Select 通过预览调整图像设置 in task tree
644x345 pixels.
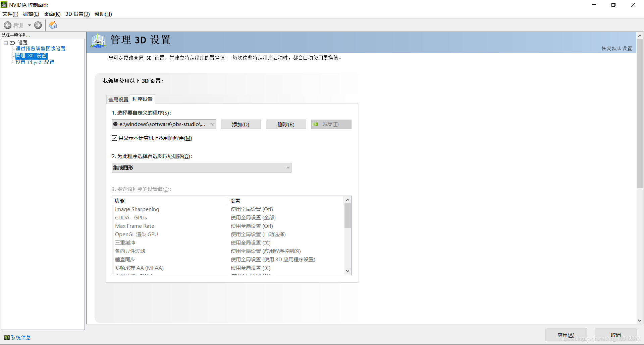(x=41, y=49)
